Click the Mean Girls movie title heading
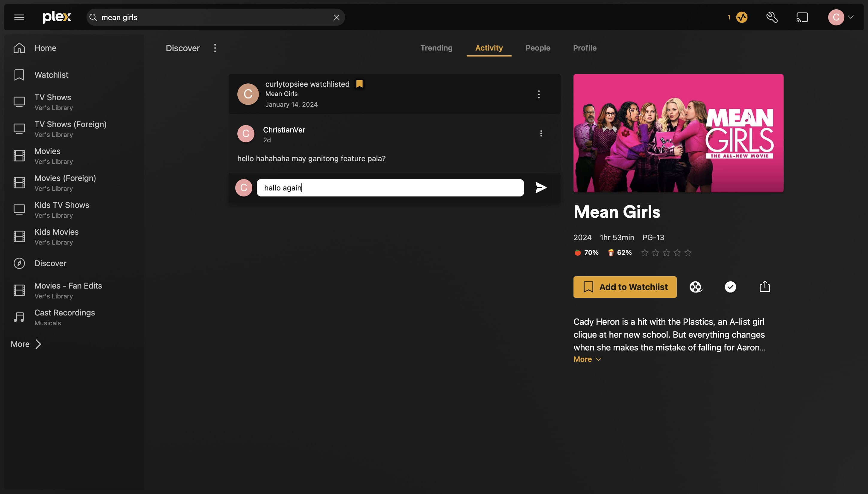Image resolution: width=868 pixels, height=494 pixels. tap(617, 212)
